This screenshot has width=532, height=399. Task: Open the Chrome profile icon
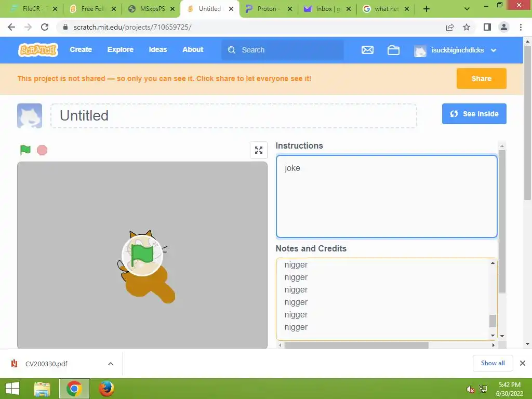tap(504, 27)
